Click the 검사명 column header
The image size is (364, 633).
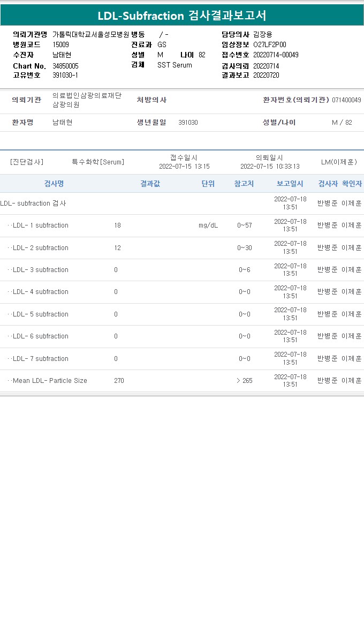pyautogui.click(x=54, y=184)
